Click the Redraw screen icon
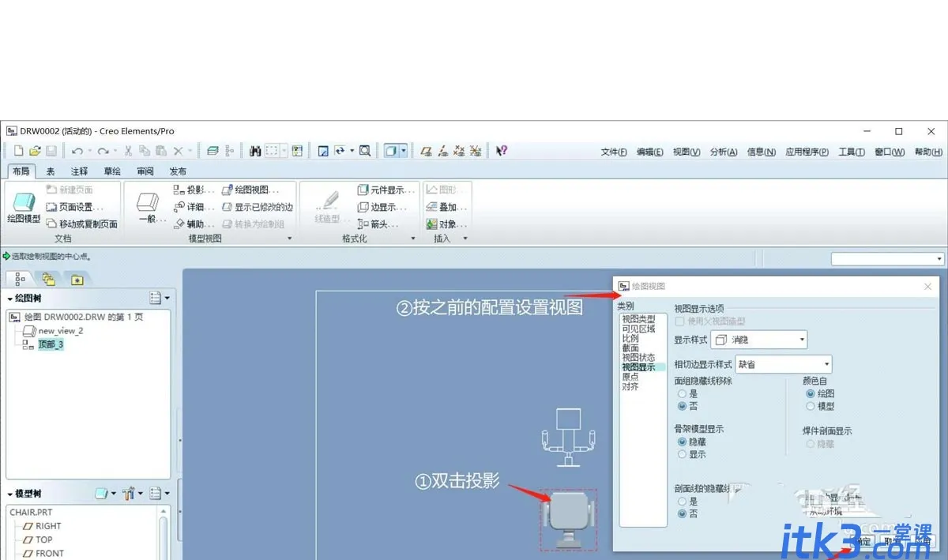The height and width of the screenshot is (560, 948). pos(323,151)
